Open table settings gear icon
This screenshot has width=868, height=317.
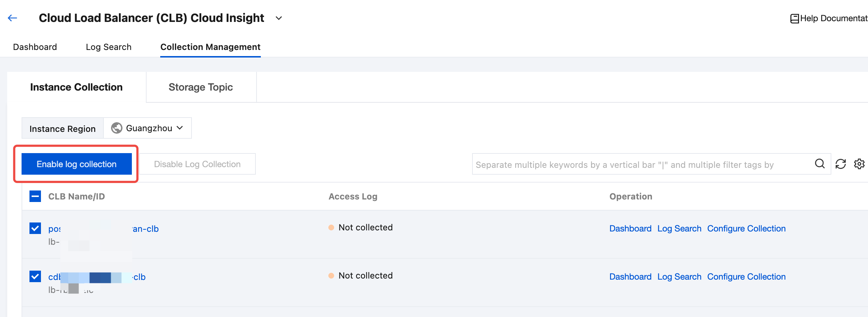click(859, 164)
